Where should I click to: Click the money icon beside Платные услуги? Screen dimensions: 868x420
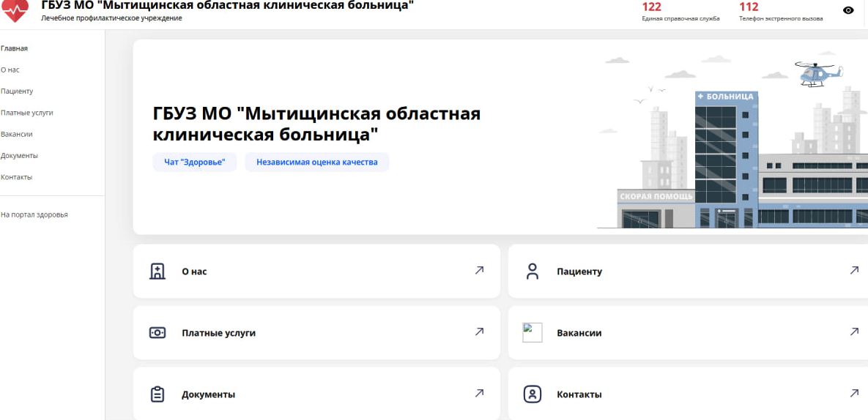point(157,333)
